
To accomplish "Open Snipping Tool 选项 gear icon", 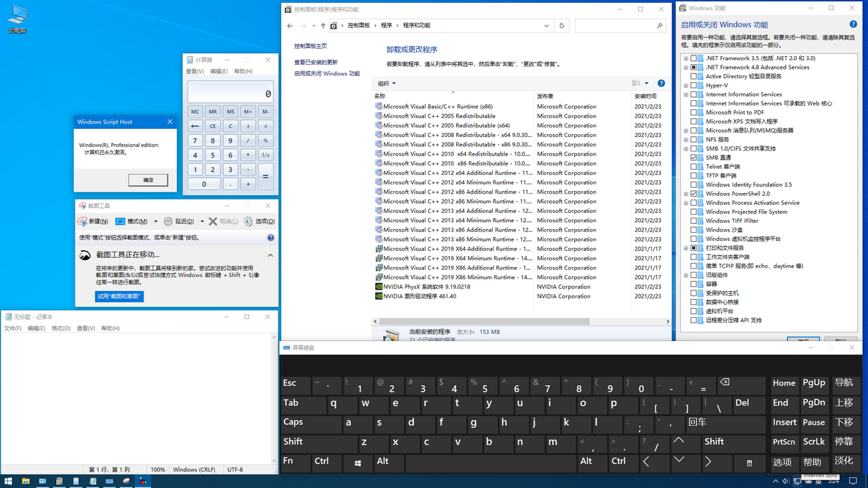I will point(248,221).
